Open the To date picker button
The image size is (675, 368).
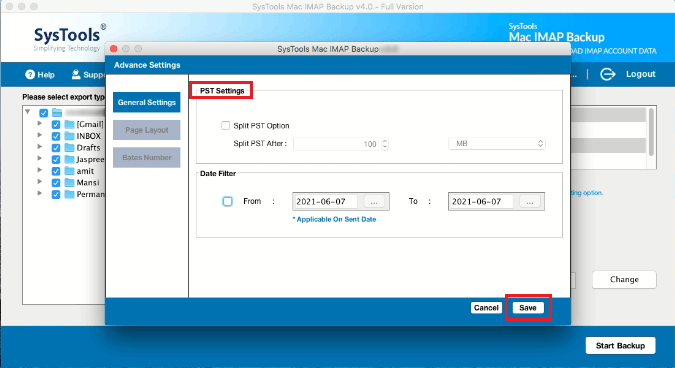click(x=529, y=201)
